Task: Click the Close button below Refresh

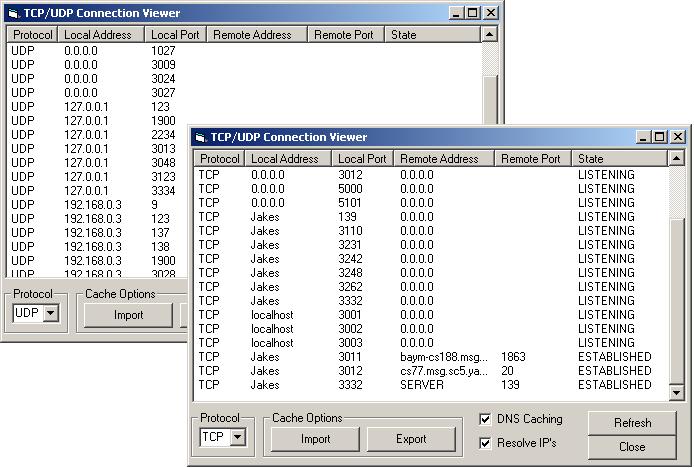Action: pos(632,447)
